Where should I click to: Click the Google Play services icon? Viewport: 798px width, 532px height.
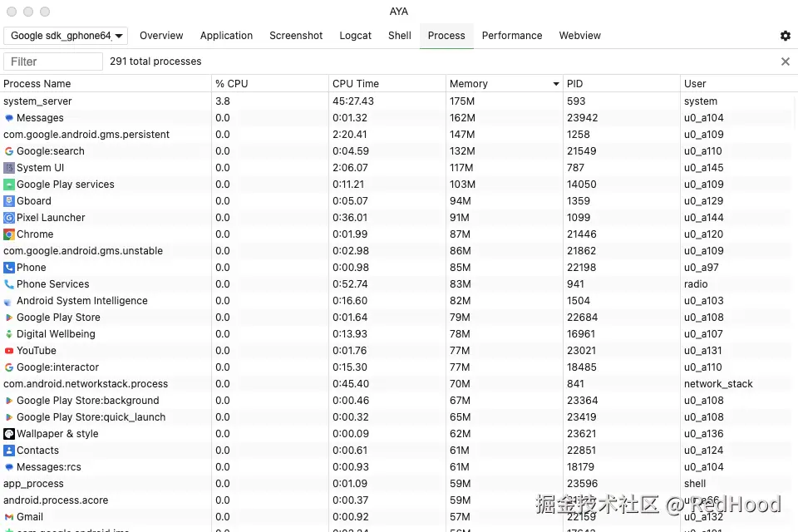point(8,185)
